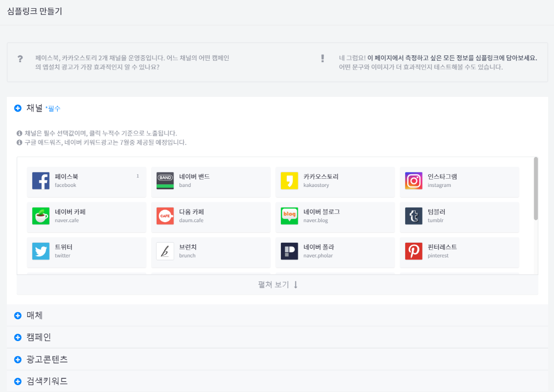Click the *필수 required marker
This screenshot has height=392, width=554.
pyautogui.click(x=53, y=109)
